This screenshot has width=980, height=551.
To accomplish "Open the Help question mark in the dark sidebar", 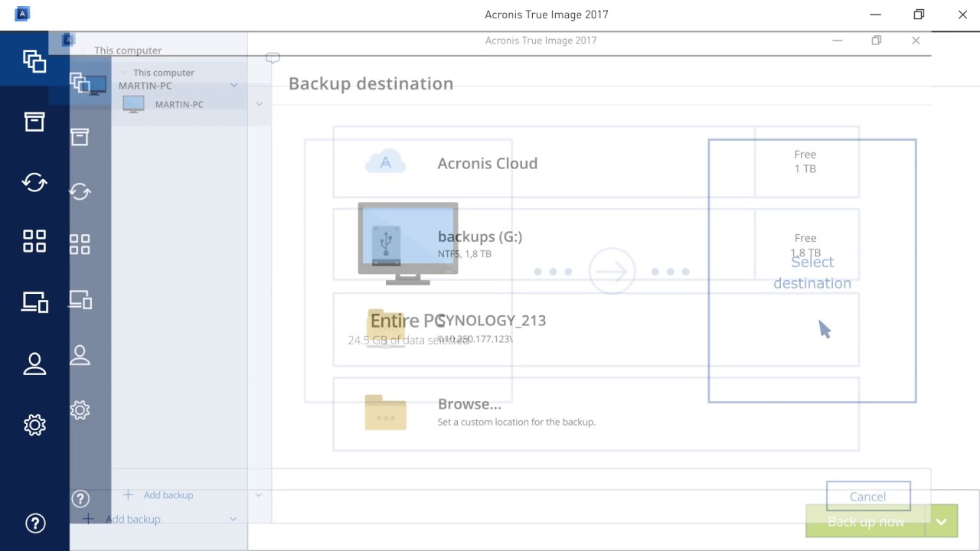I will click(x=34, y=523).
